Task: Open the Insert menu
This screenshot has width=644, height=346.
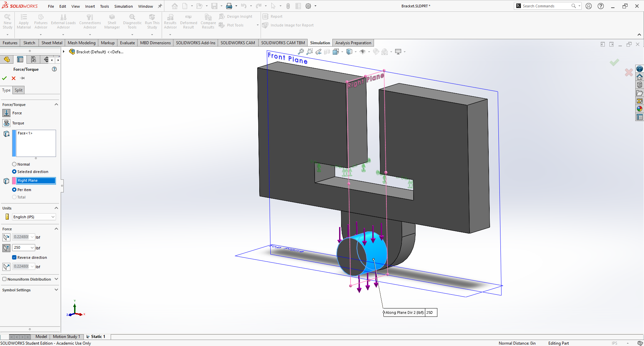Action: (x=90, y=6)
